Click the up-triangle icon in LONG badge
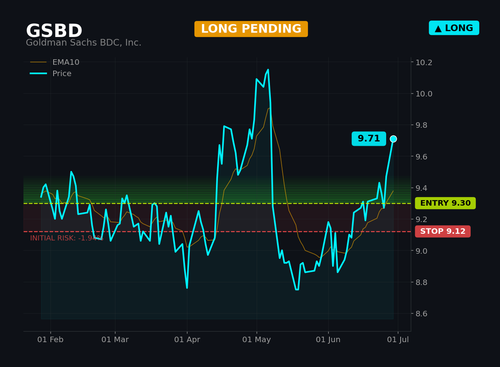Image resolution: width=500 pixels, height=367 pixels. [x=438, y=29]
